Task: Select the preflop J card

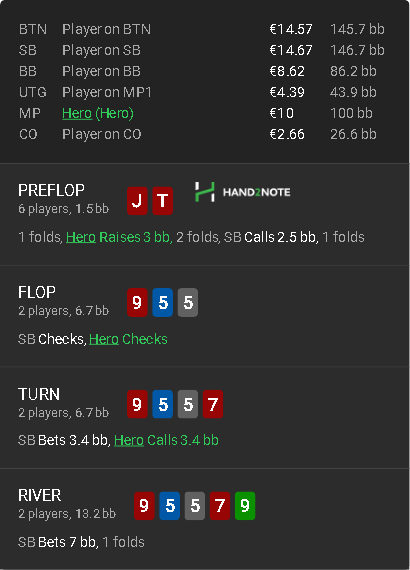Action: 137,201
